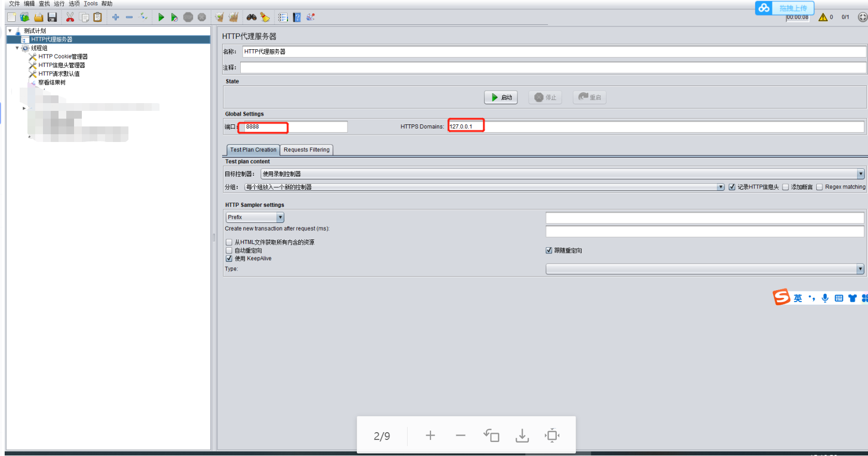
Task: Click the Clear results toolbar icon
Action: (x=220, y=18)
